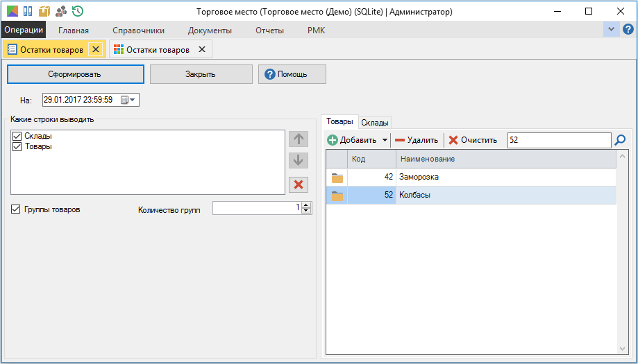Switch to the Товары filter tab
This screenshot has height=364, width=638.
tap(339, 121)
